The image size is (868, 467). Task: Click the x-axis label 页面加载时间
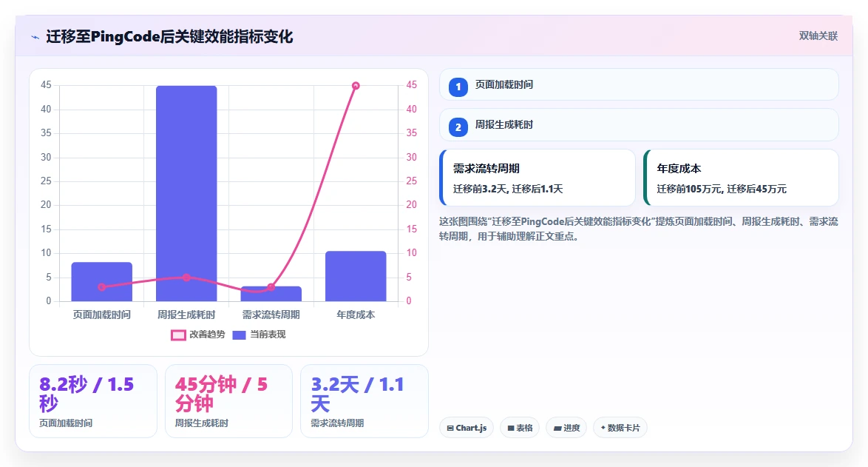(102, 315)
